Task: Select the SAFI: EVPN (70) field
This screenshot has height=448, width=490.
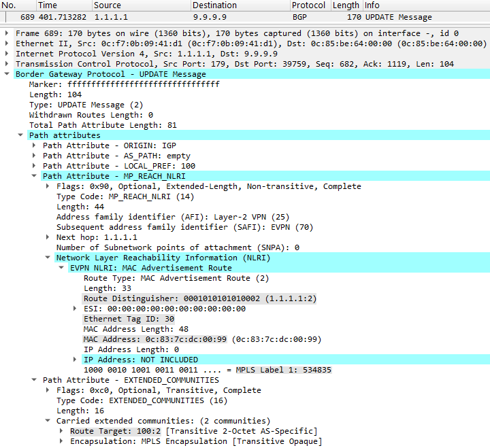Action: tap(184, 227)
